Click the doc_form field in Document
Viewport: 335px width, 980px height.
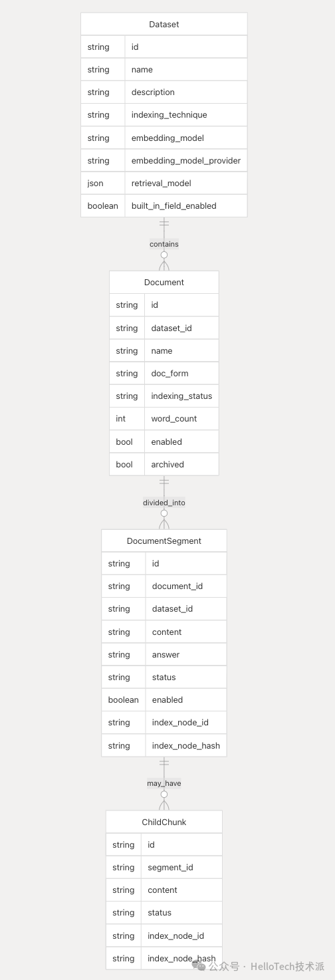pyautogui.click(x=164, y=374)
